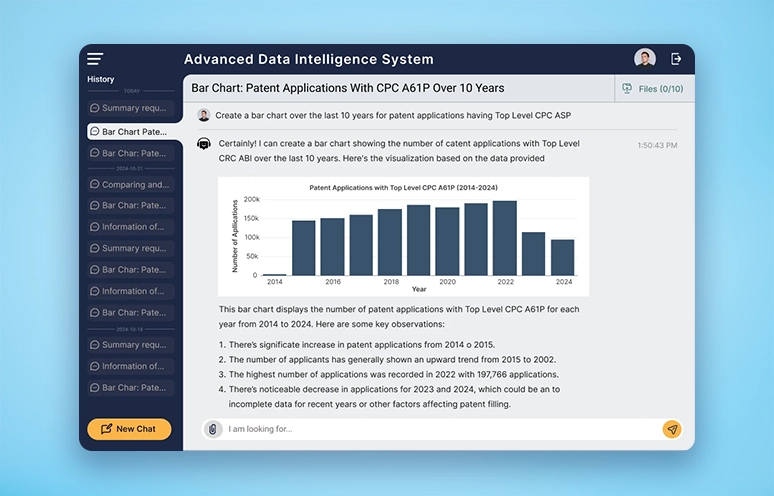
Task: Focus the 'I am looking for...' input
Action: click(442, 429)
